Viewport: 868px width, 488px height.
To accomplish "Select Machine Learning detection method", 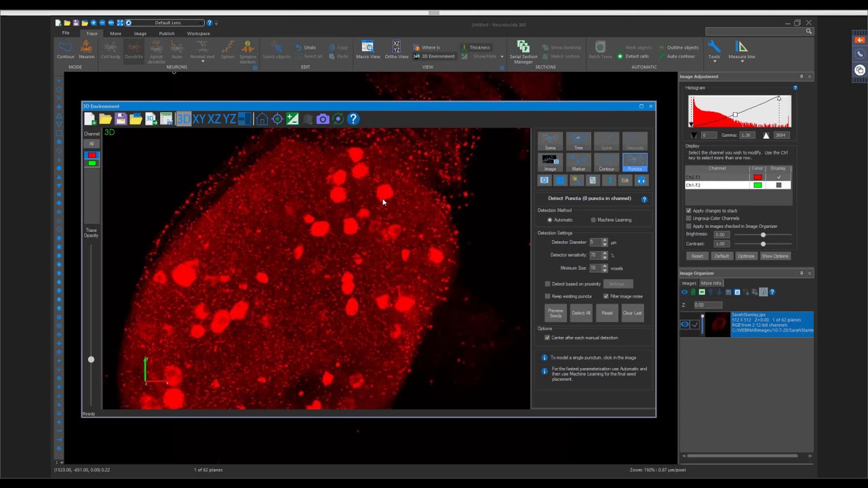I will tap(611, 220).
